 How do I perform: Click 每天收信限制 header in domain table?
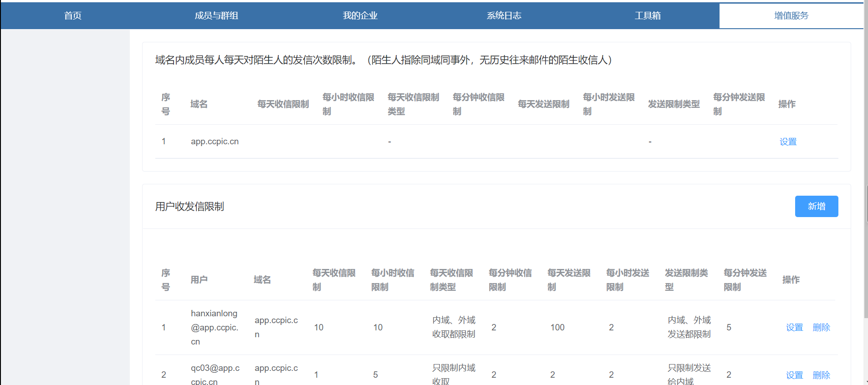pyautogui.click(x=283, y=104)
